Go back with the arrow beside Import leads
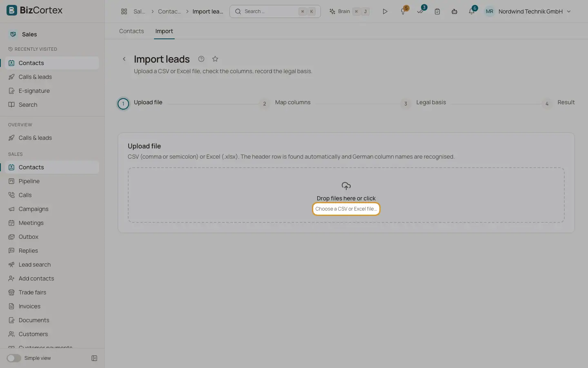Viewport: 588px width, 368px height. pyautogui.click(x=124, y=59)
